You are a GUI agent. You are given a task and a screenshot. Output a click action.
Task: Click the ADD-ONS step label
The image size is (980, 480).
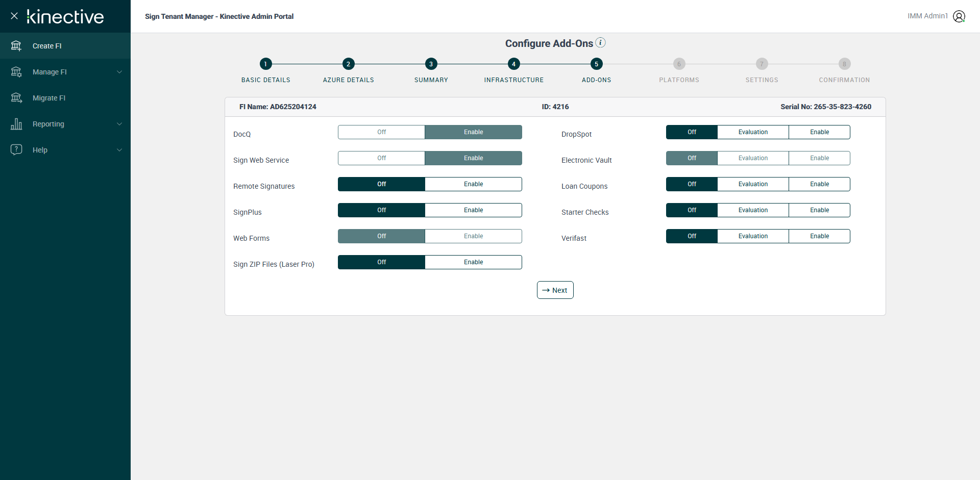click(597, 80)
